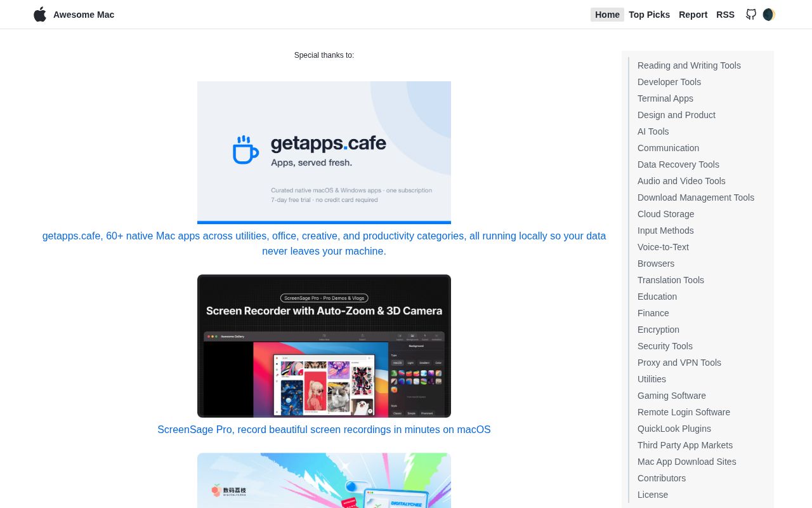Navigate to AI Tools section
The image size is (812, 508).
(x=653, y=131)
